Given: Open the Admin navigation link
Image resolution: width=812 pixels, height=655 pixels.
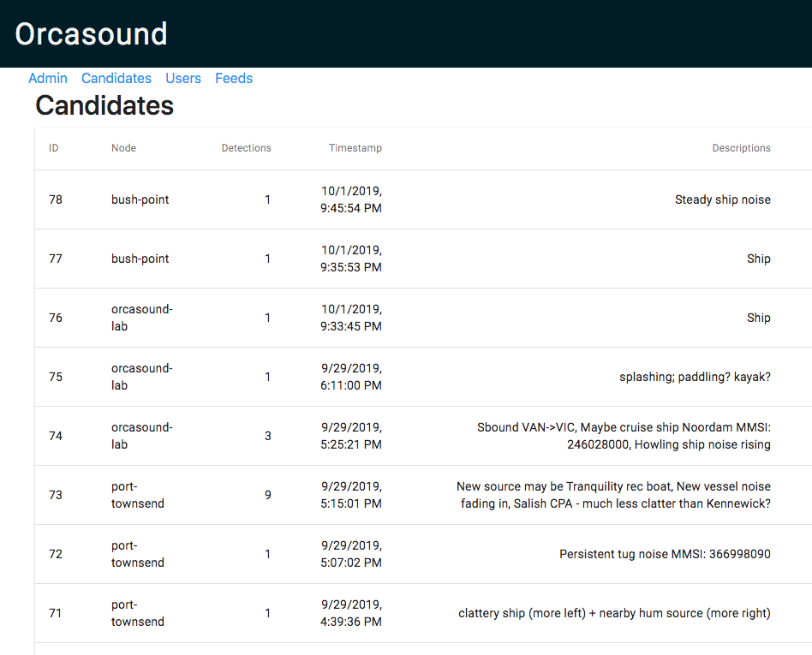Looking at the screenshot, I should click(x=48, y=78).
